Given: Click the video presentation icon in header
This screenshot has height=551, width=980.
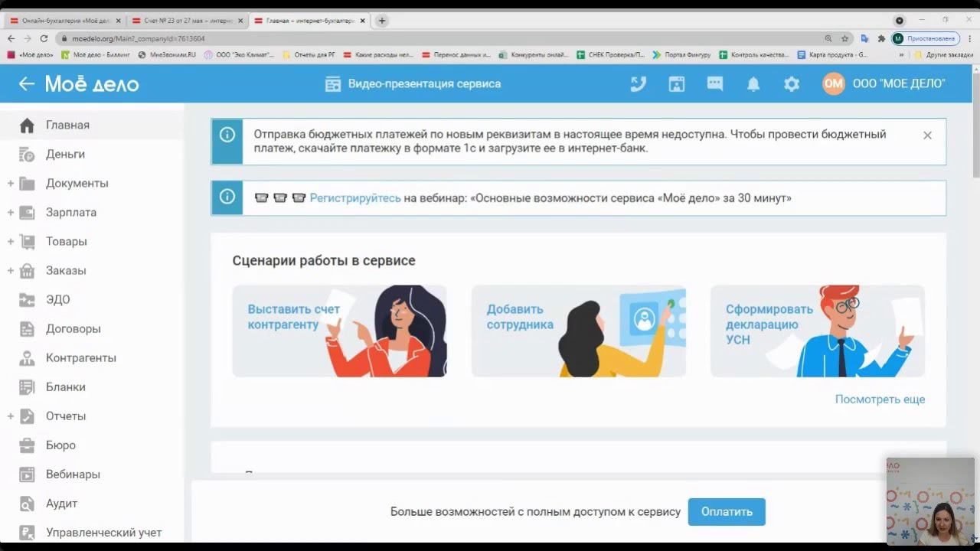Looking at the screenshot, I should coord(332,84).
